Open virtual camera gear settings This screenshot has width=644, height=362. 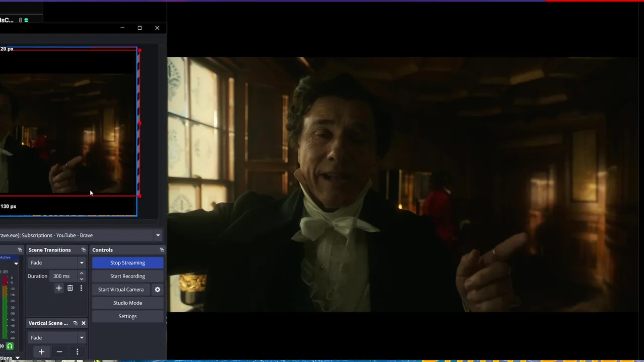point(157,290)
